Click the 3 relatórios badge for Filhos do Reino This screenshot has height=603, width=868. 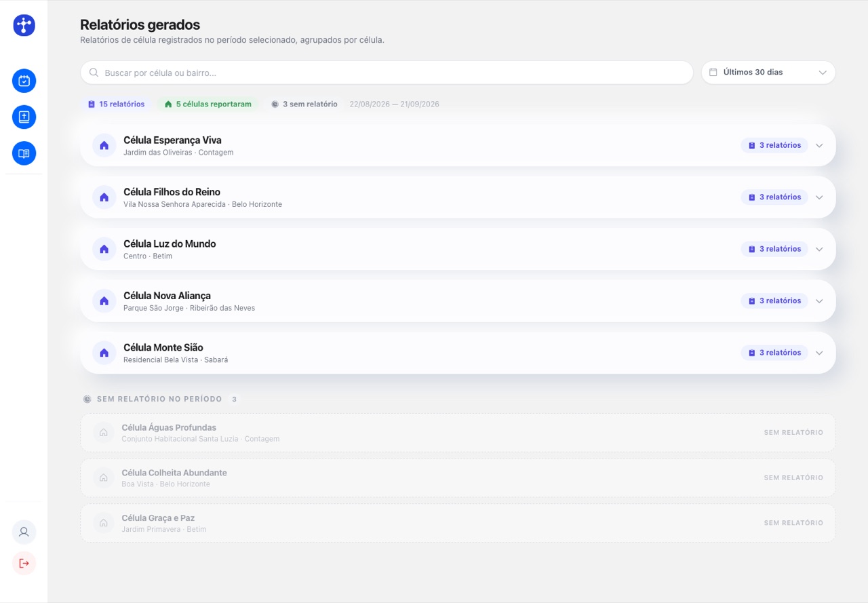[774, 197]
